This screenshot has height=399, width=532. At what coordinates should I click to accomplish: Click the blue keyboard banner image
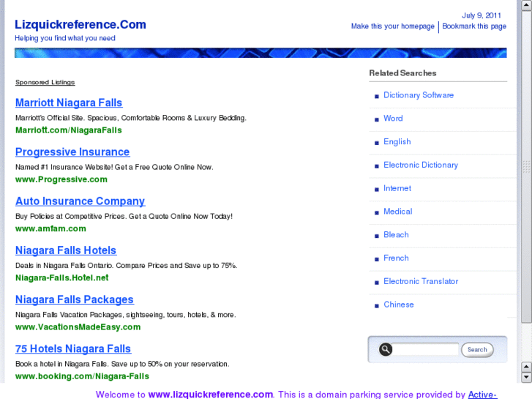point(261,53)
